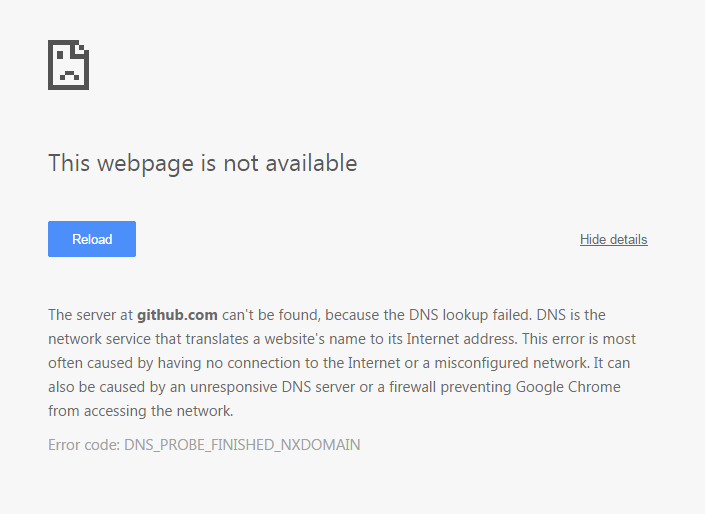Click the phrase 'This error is most'

click(x=579, y=339)
